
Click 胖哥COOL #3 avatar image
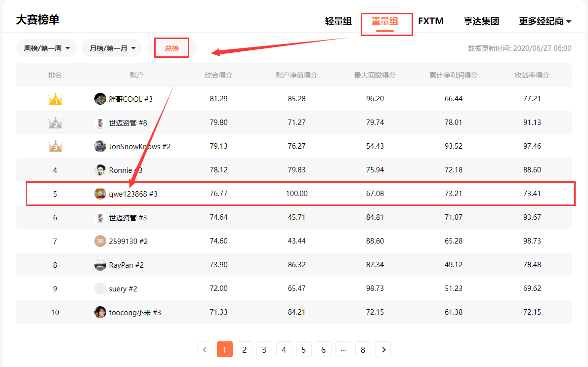pyautogui.click(x=100, y=99)
